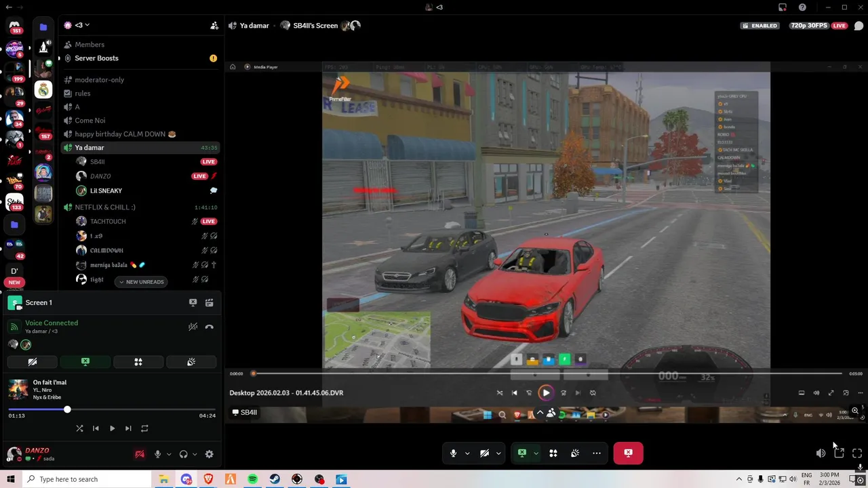Toggle screen share in the voice panel
868x488 pixels.
[x=85, y=362]
